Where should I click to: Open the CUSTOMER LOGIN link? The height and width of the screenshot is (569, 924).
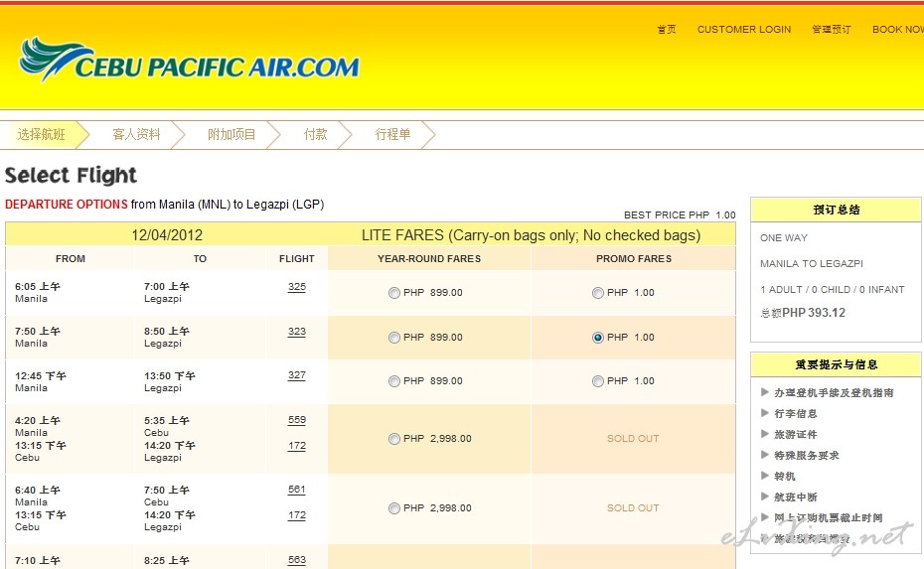[744, 29]
